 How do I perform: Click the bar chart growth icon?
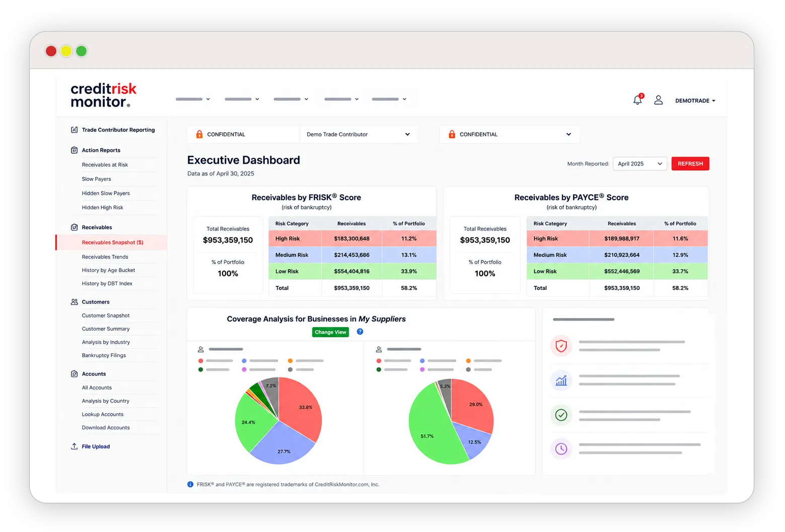pos(561,380)
